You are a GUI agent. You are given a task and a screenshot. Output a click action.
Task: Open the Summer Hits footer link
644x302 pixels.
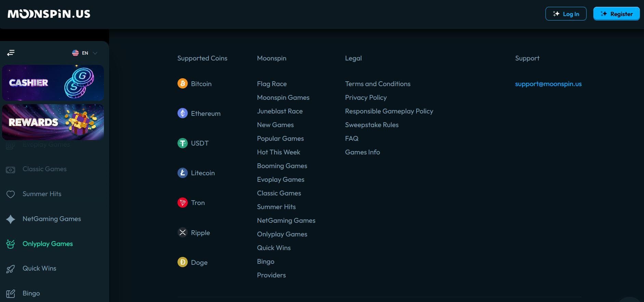(x=276, y=207)
